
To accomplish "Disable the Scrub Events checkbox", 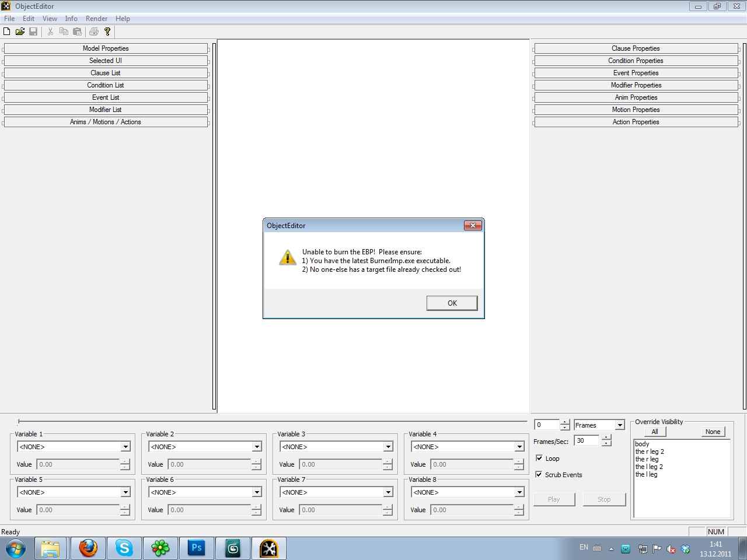I will point(539,475).
